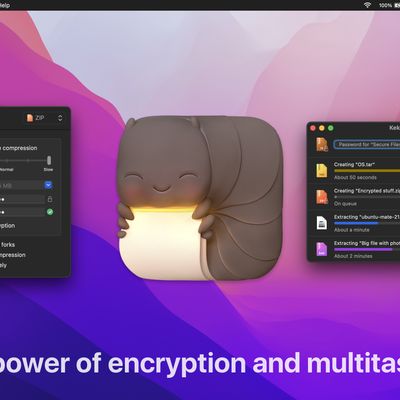The image size is (400, 400).
Task: Open the ZIP format dropdown
Action: pyautogui.click(x=44, y=118)
